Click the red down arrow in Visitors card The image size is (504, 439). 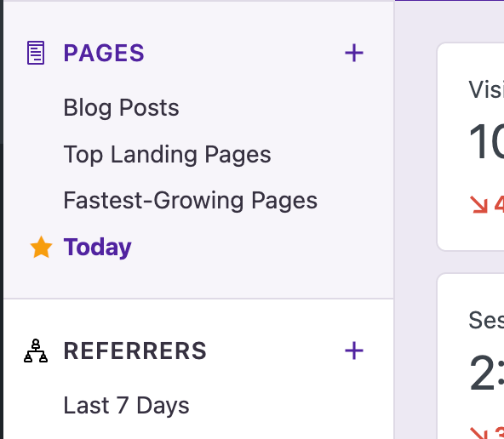pos(478,204)
